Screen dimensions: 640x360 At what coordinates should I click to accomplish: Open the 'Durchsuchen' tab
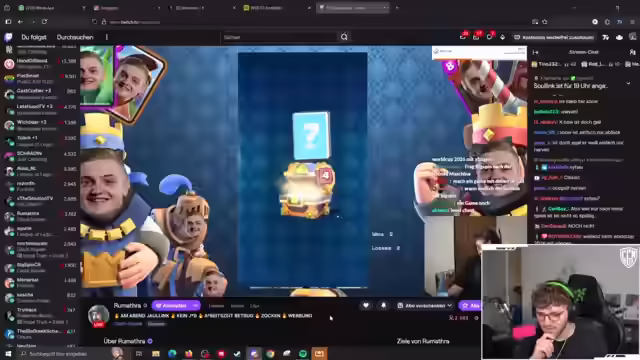tap(75, 37)
